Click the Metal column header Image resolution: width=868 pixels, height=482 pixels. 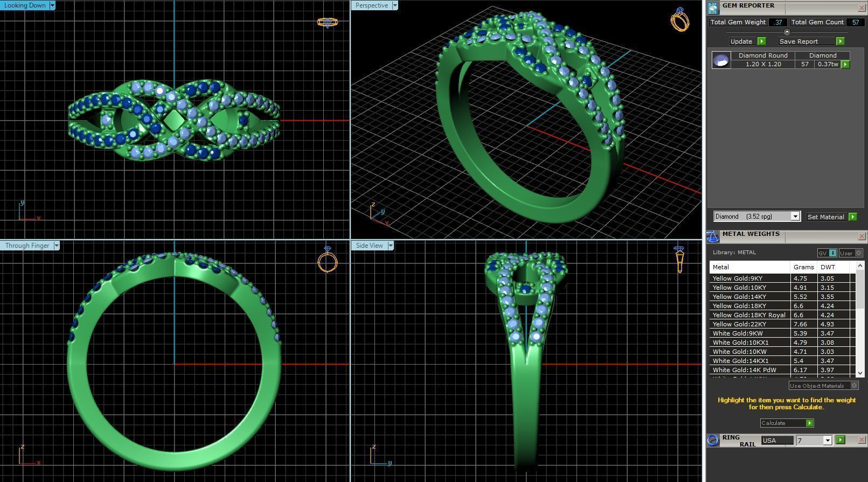pyautogui.click(x=749, y=267)
